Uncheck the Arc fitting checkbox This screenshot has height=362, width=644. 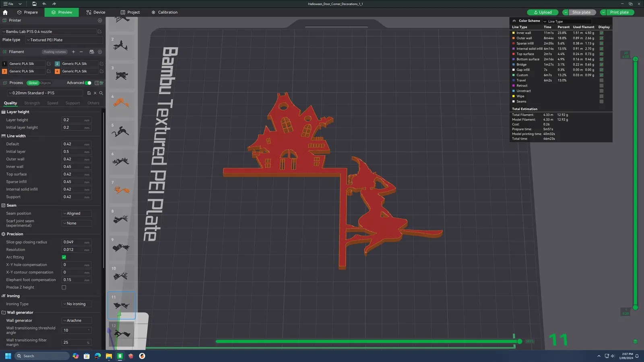64,257
